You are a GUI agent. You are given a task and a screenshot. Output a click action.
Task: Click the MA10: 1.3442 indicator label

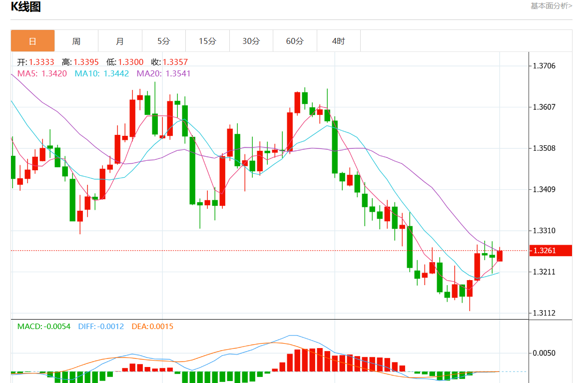[101, 73]
